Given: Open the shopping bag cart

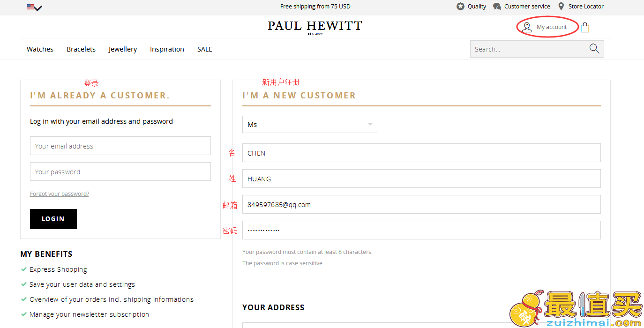Looking at the screenshot, I should pyautogui.click(x=584, y=27).
